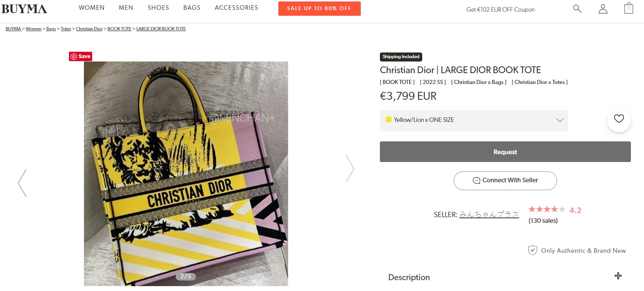
Task: Click the BUYMA logo
Action: click(x=24, y=9)
